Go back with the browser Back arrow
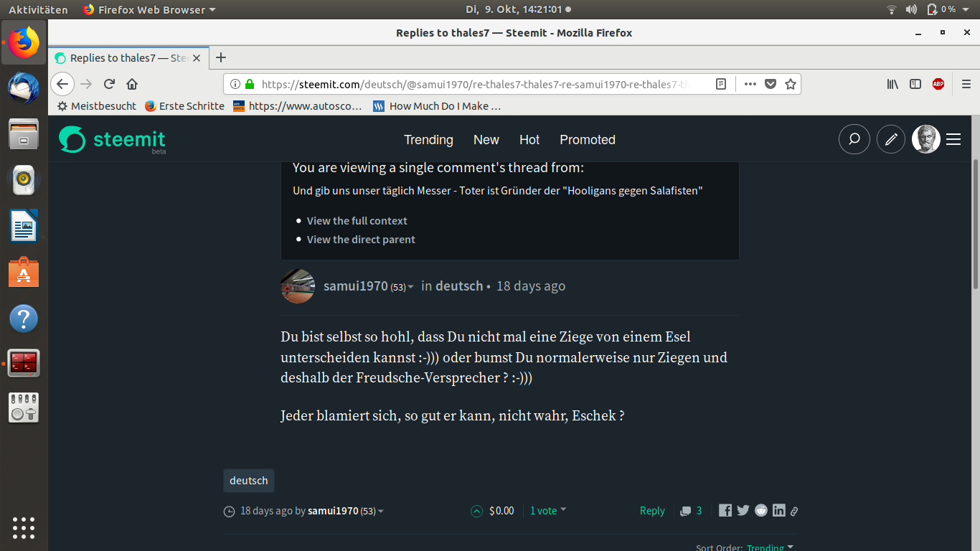The image size is (980, 551). tap(62, 84)
